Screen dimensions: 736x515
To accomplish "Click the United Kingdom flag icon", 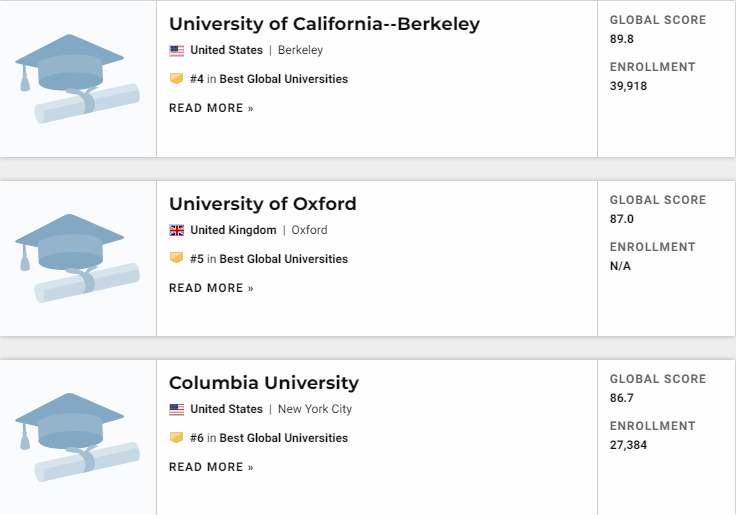I will [177, 230].
